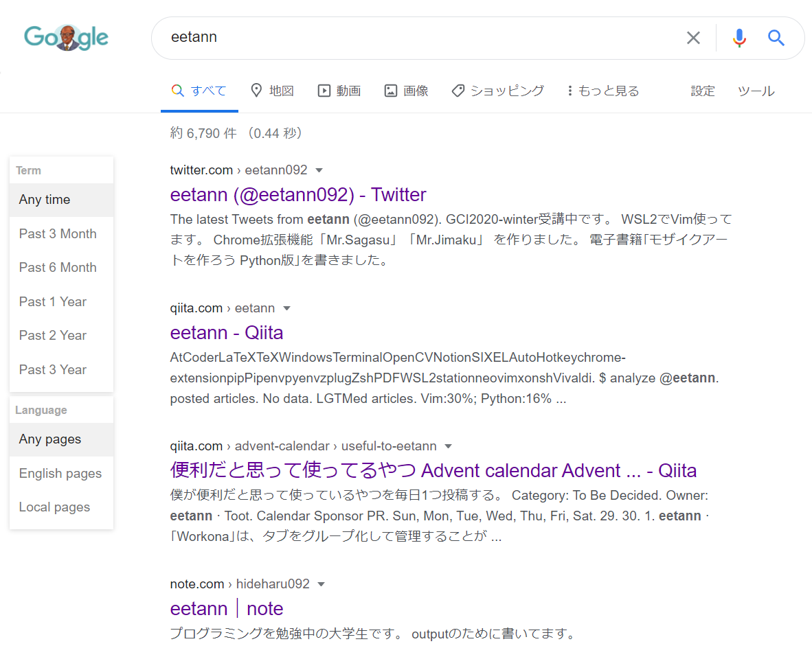Click the note.com › hideharu092 breadcrumb
812x646 pixels.
pyautogui.click(x=240, y=584)
